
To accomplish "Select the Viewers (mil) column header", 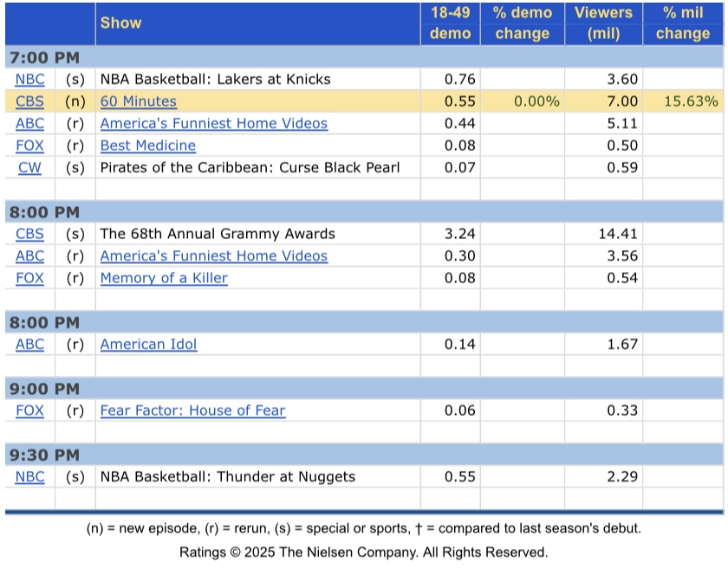I will click(603, 23).
